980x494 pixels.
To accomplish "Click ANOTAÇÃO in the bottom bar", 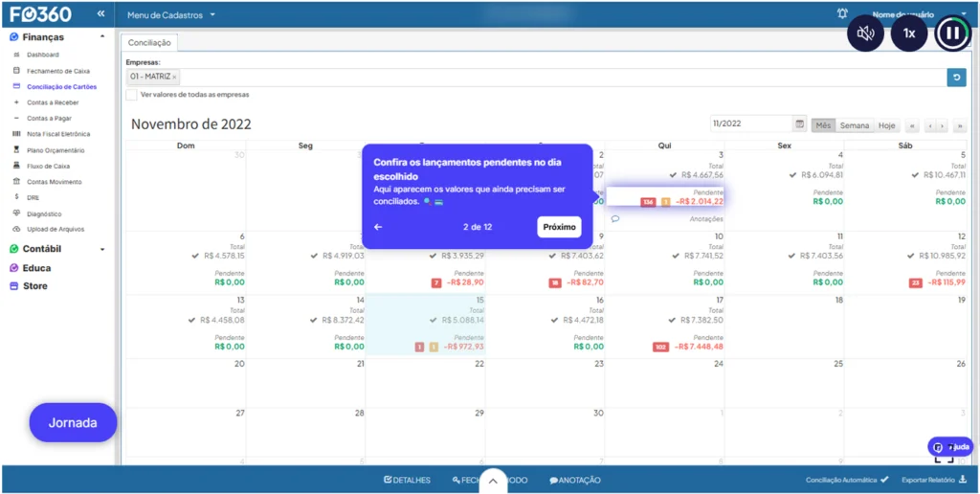I will pos(575,481).
